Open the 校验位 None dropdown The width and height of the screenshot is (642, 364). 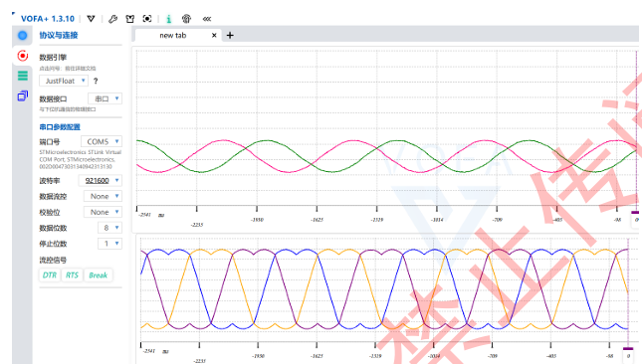pos(103,212)
